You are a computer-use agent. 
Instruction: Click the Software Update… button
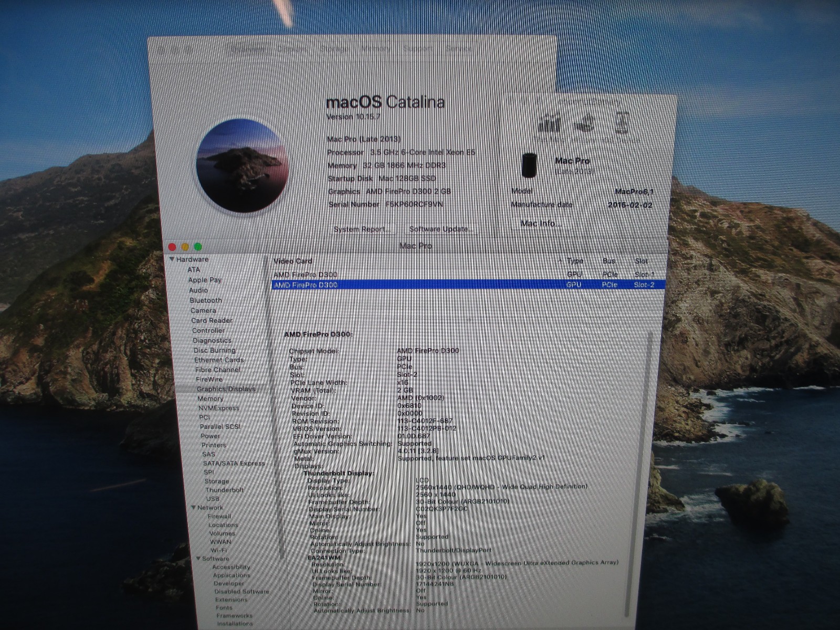[442, 229]
